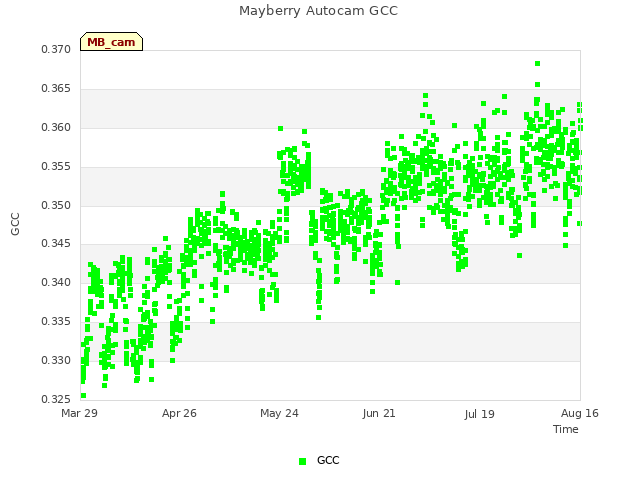Image resolution: width=640 pixels, height=480 pixels.
Task: Click the 0.370 y-axis value
Action: coord(56,49)
